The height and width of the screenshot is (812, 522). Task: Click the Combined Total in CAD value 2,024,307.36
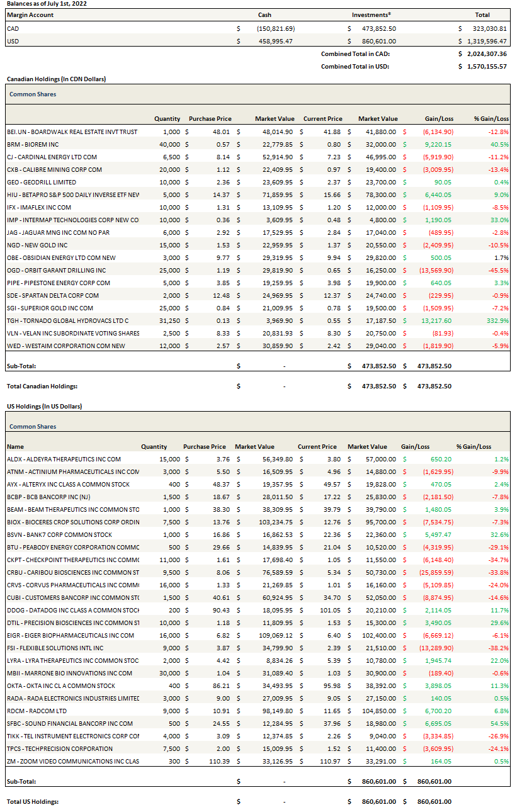[x=483, y=54]
